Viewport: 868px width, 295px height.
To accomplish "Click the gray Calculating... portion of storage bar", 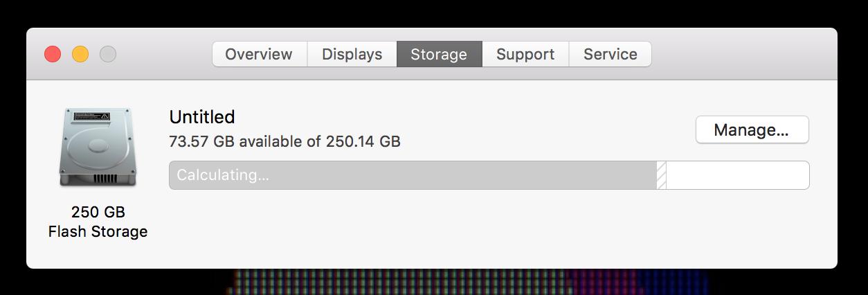I will pyautogui.click(x=413, y=175).
